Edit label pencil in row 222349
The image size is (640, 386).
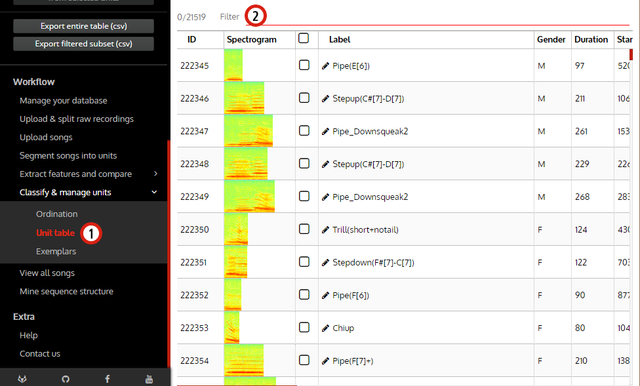(325, 197)
